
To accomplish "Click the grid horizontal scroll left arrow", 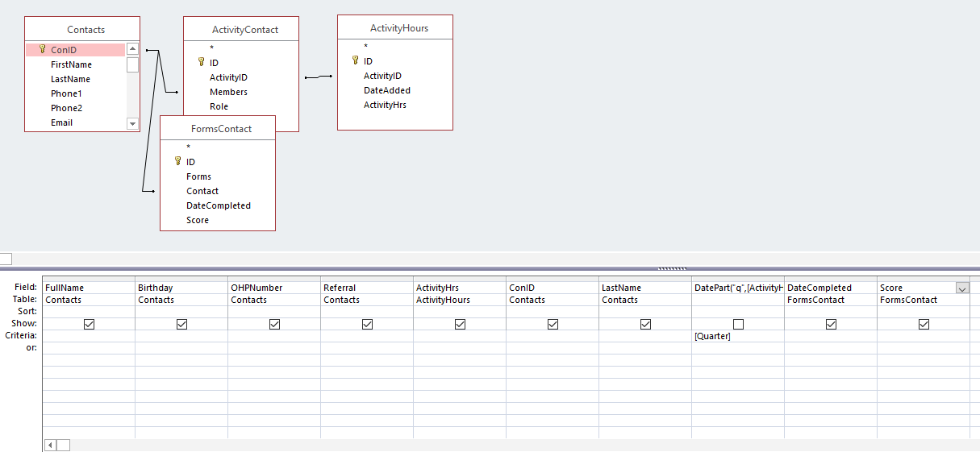I will coord(50,445).
